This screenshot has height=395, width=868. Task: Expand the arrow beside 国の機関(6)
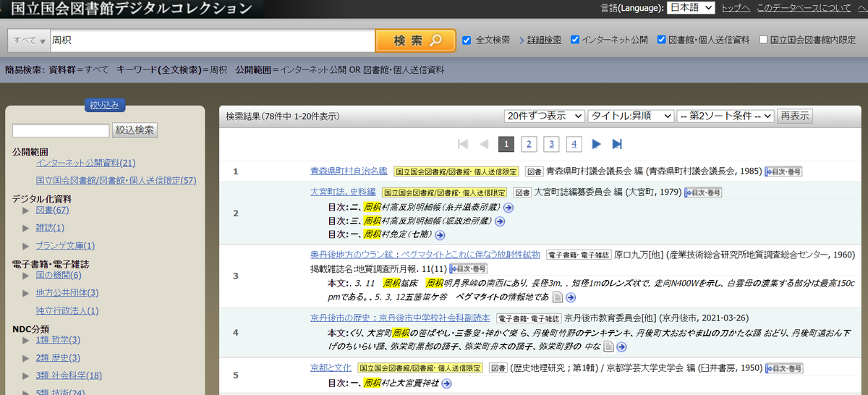tap(26, 275)
